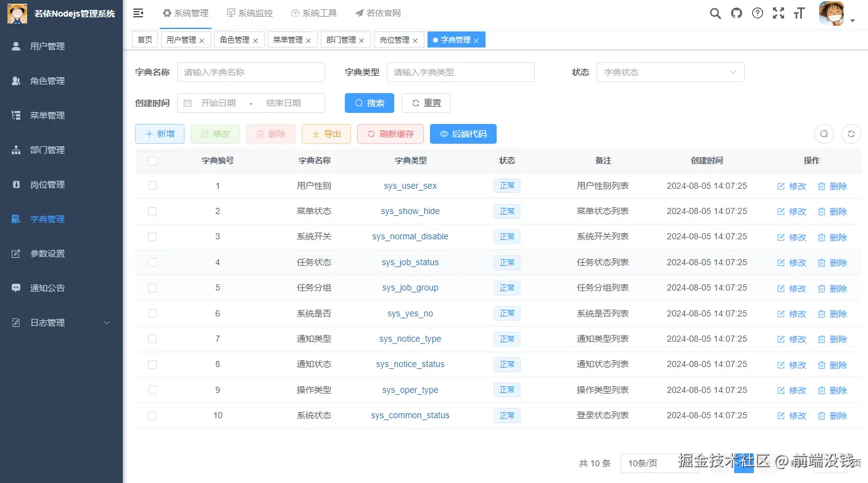The width and height of the screenshot is (868, 483).
Task: Close the 部门管理 tab
Action: 362,40
